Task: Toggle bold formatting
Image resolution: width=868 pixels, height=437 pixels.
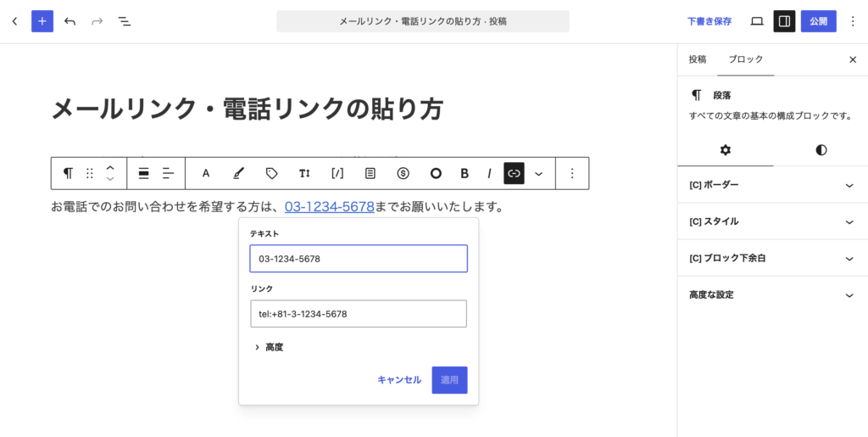Action: (x=465, y=173)
